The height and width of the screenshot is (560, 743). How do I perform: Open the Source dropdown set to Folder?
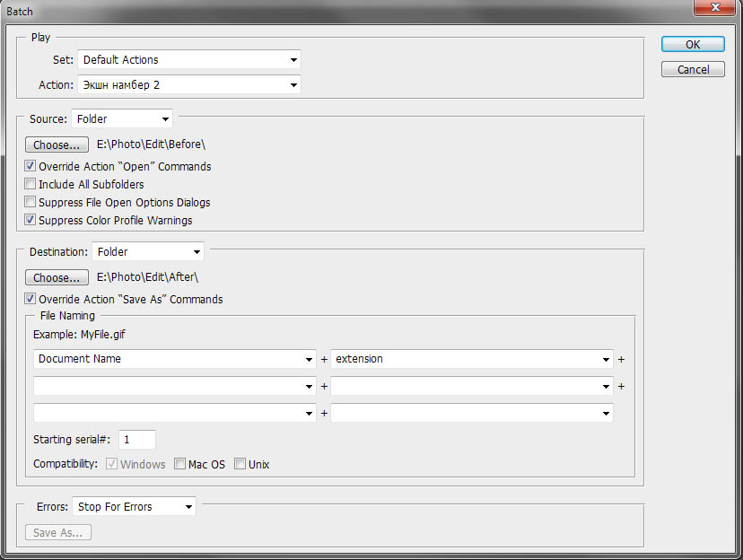coord(122,118)
